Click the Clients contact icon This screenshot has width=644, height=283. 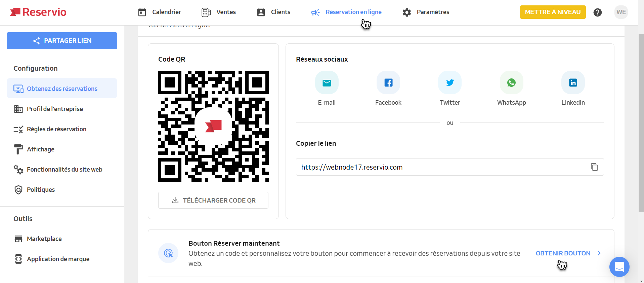click(261, 12)
